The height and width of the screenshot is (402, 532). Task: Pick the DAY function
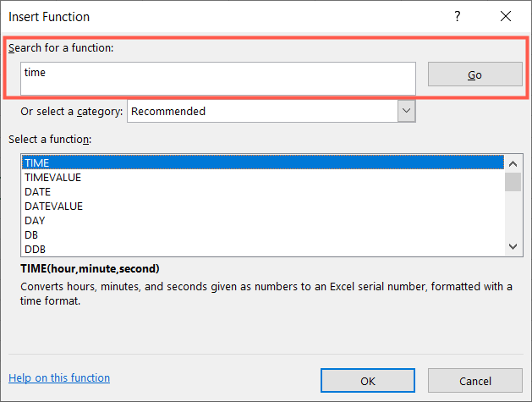click(262, 220)
